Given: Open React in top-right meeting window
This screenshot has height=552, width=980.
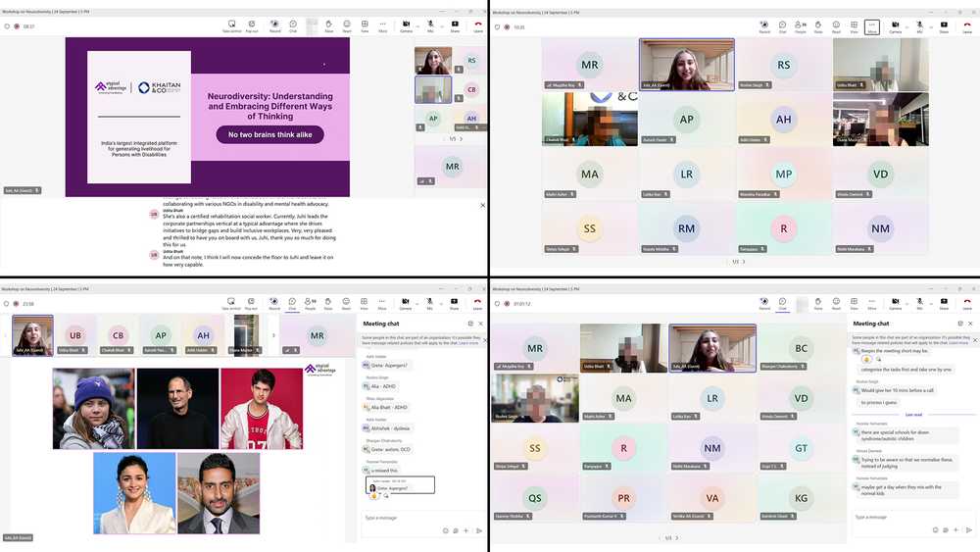Looking at the screenshot, I should [836, 26].
